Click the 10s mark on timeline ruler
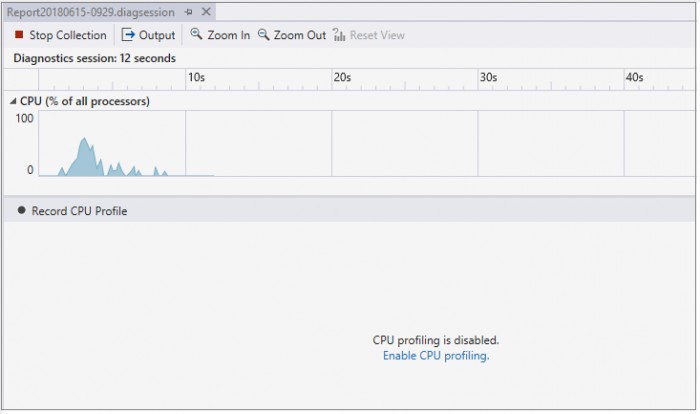The width and height of the screenshot is (700, 414). tap(196, 77)
